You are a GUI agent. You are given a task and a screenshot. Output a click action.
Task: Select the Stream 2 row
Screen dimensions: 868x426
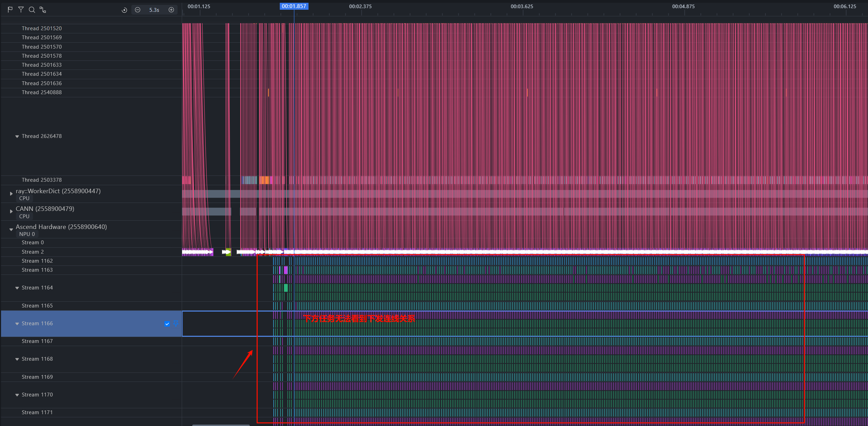[91, 252]
